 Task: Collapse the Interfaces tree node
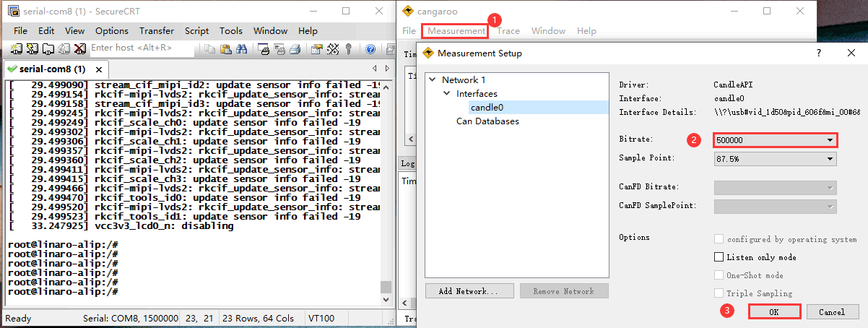(447, 94)
